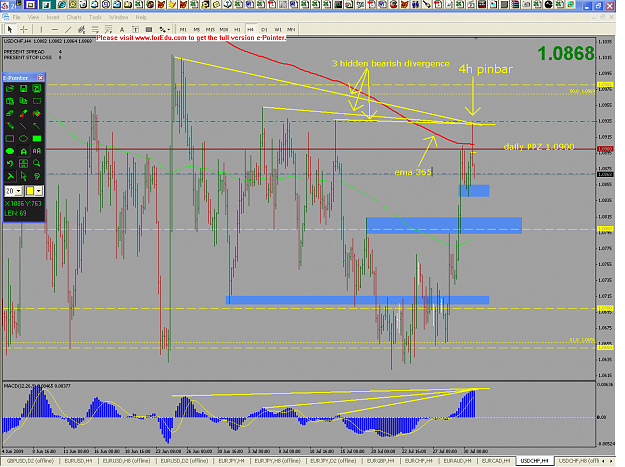Select the color picker eyedropper in e-Pointer
Image resolution: width=625 pixels, height=467 pixels.
[x=24, y=114]
